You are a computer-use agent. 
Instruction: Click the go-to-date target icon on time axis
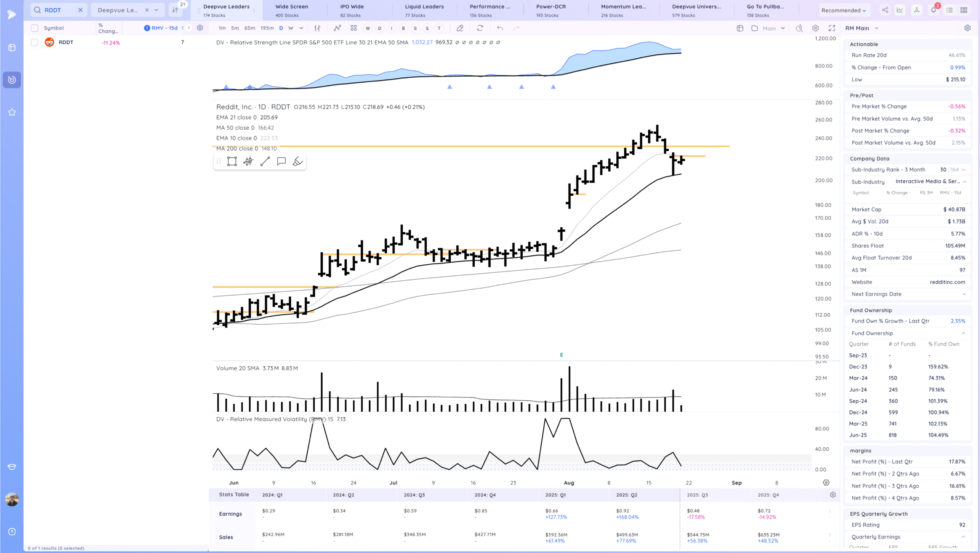pos(826,483)
